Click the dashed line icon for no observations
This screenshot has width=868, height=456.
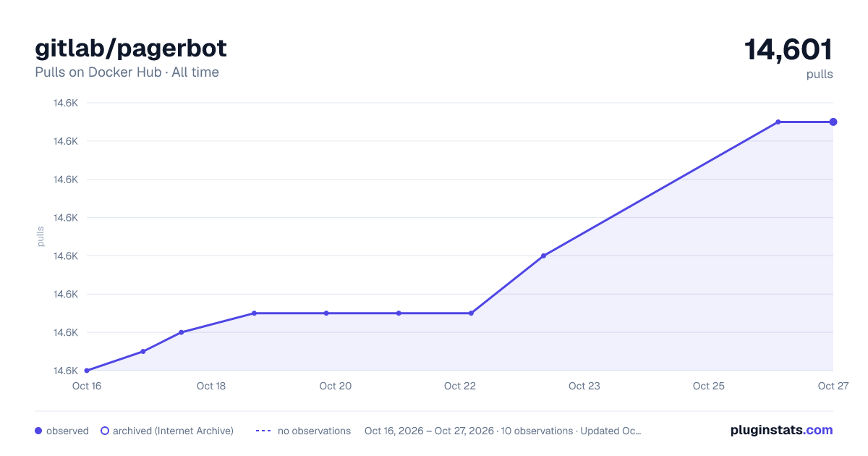[x=263, y=431]
